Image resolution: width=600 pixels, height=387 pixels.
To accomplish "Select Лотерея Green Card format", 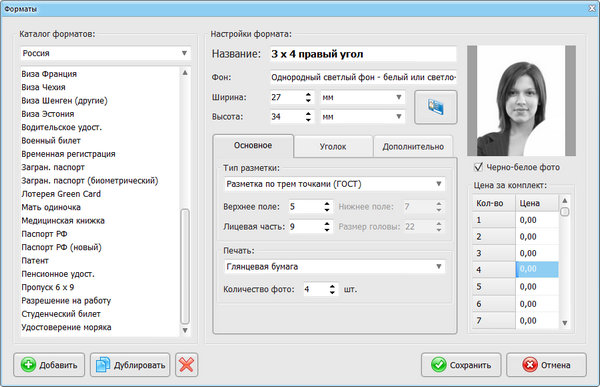I will click(x=61, y=194).
